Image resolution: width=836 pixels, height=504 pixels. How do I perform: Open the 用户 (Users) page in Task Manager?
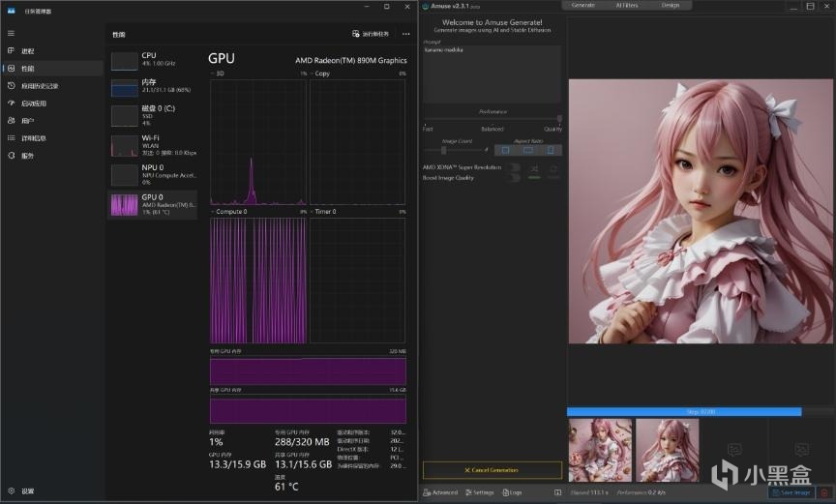(x=52, y=120)
